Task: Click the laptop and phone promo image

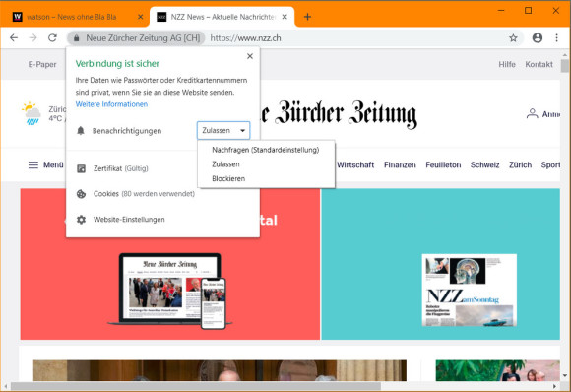Action: coord(170,291)
